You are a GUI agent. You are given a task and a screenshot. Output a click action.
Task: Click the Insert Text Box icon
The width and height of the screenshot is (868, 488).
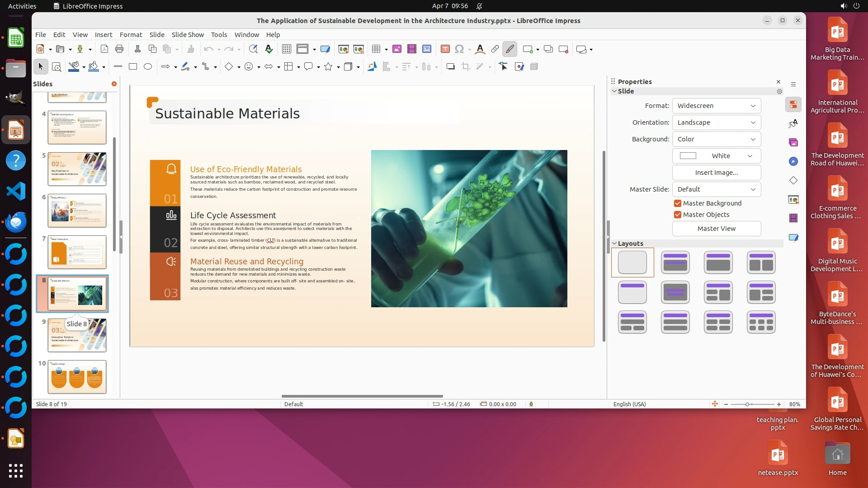pos(445,49)
